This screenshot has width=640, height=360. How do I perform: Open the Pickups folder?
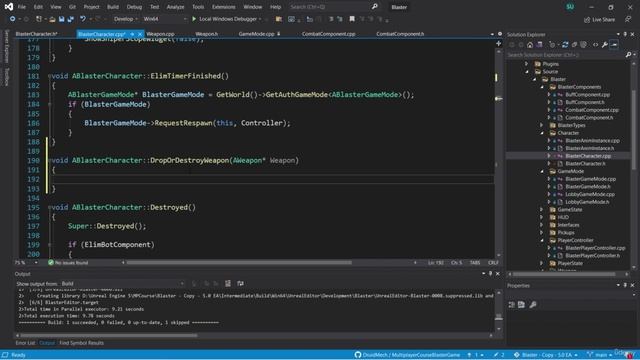click(x=566, y=233)
